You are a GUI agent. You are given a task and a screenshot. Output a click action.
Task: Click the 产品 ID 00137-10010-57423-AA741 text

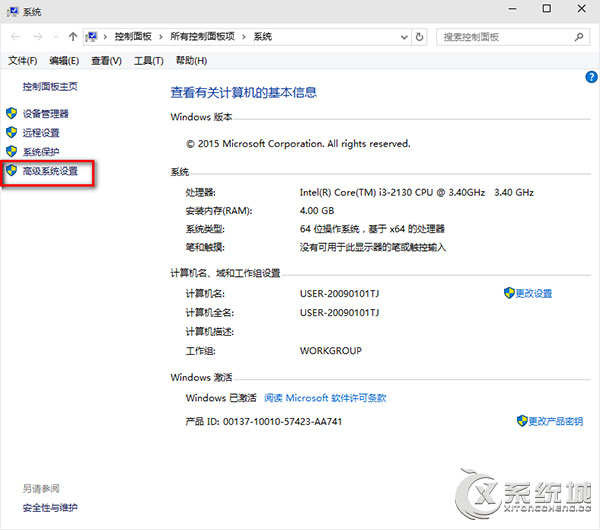[264, 421]
